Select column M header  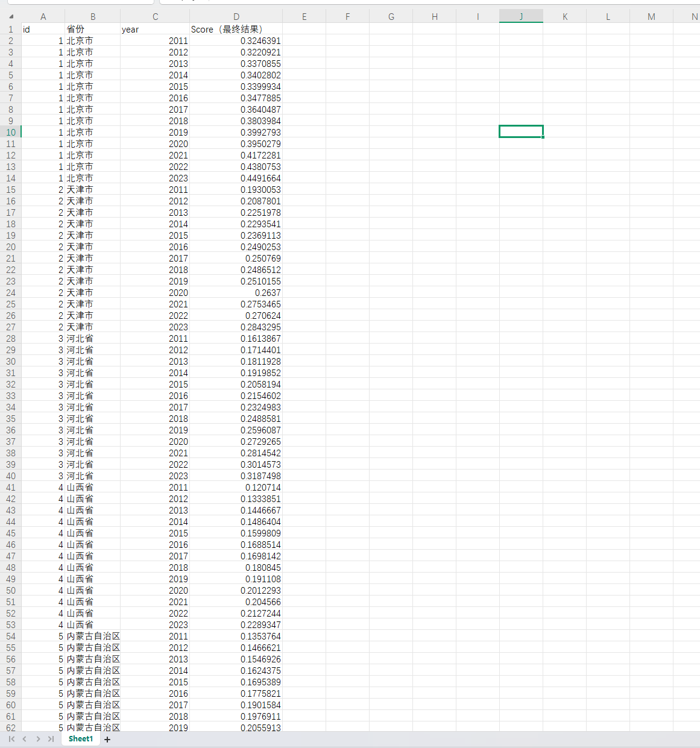pyautogui.click(x=651, y=17)
